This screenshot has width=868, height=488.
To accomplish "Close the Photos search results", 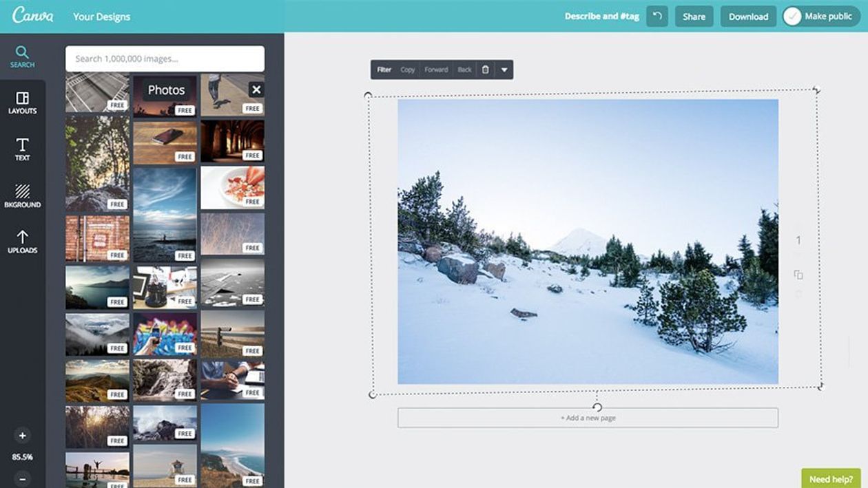I will point(256,89).
